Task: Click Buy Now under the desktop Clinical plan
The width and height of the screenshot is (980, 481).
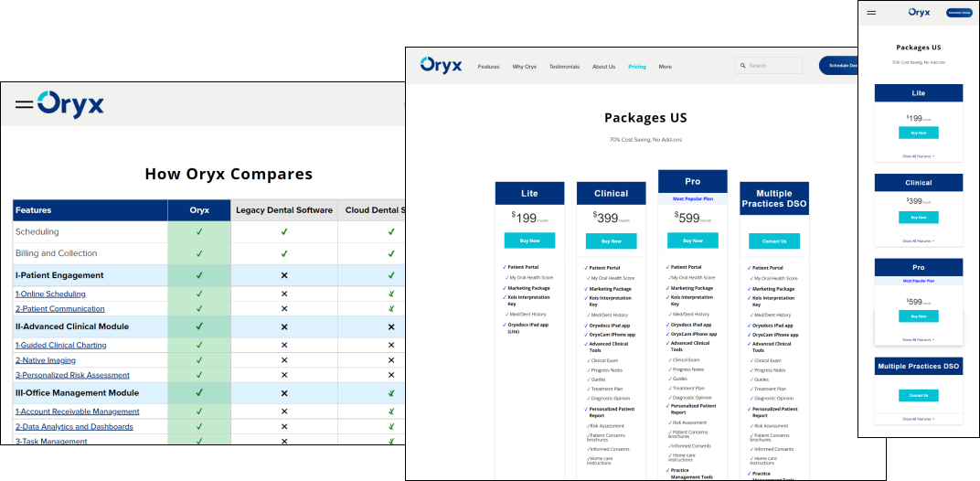Action: (x=612, y=240)
